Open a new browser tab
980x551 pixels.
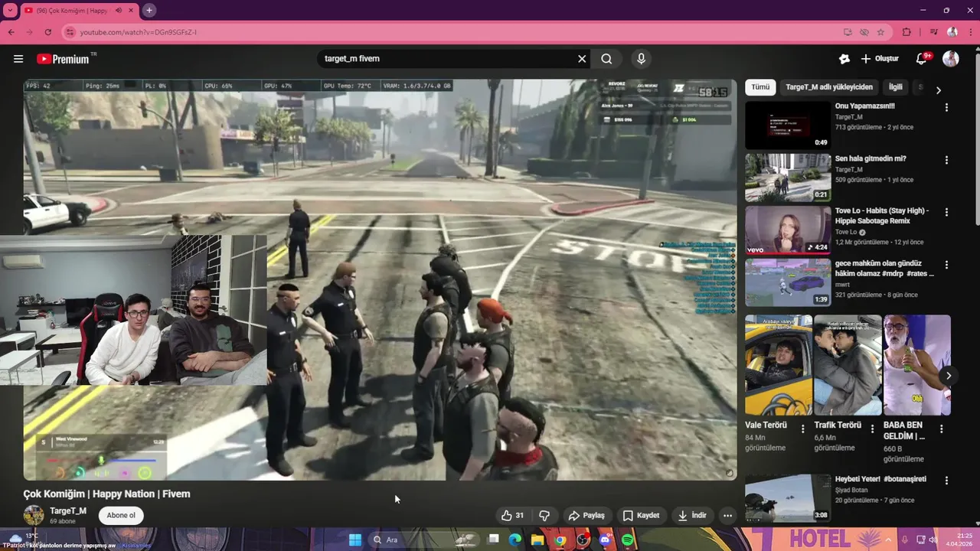tap(149, 11)
